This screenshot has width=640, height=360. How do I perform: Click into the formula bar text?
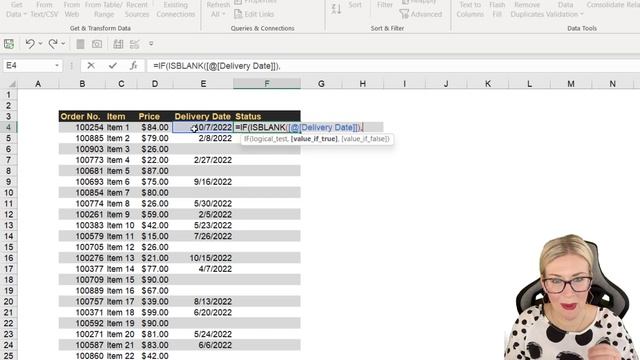(x=216, y=66)
